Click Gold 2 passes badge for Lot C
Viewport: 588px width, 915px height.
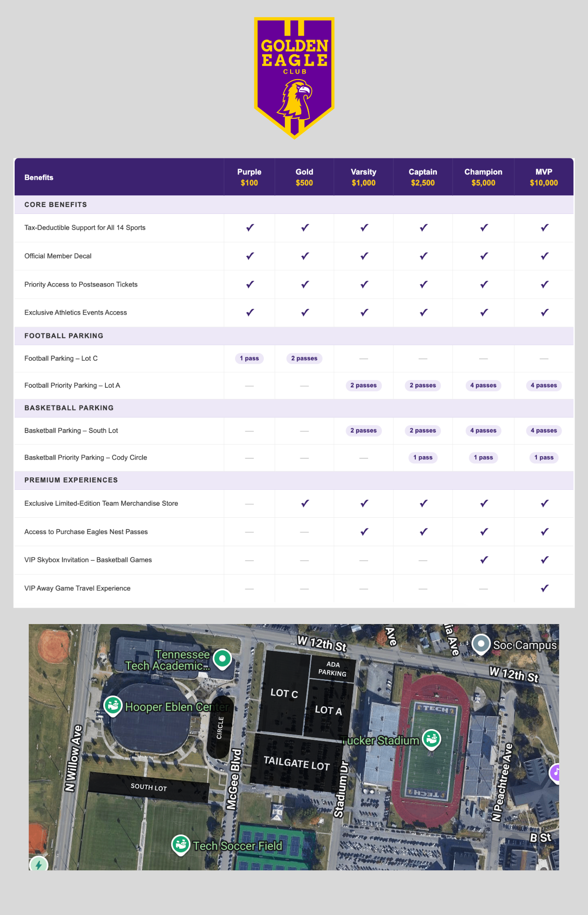304,359
